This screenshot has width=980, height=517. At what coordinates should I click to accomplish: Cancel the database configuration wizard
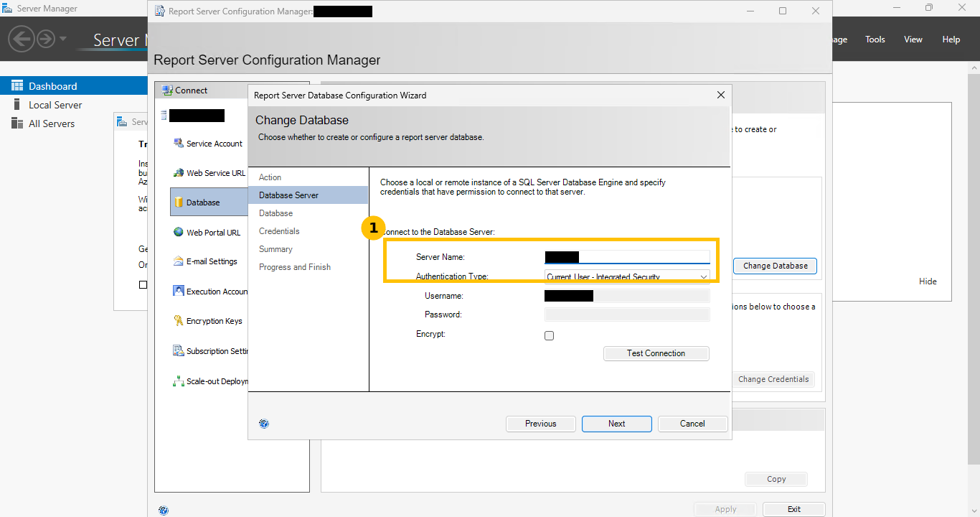pos(692,424)
